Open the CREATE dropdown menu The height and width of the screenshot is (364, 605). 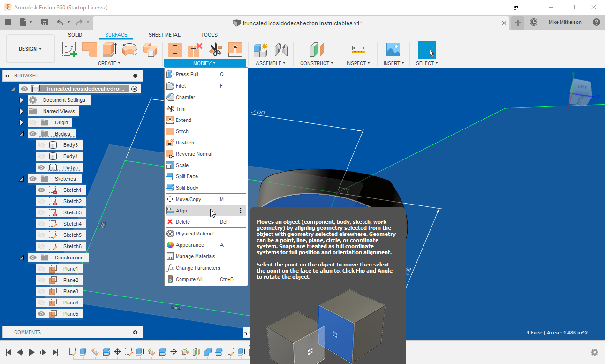coord(109,63)
